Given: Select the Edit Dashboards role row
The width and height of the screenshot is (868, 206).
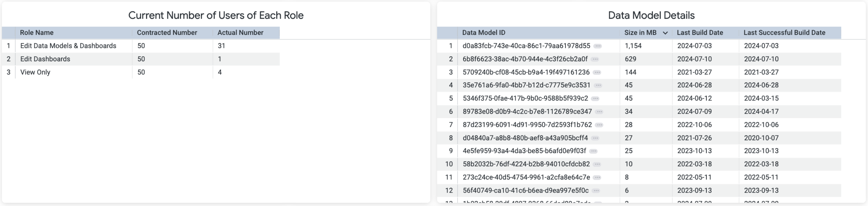Looking at the screenshot, I should click(x=45, y=59).
